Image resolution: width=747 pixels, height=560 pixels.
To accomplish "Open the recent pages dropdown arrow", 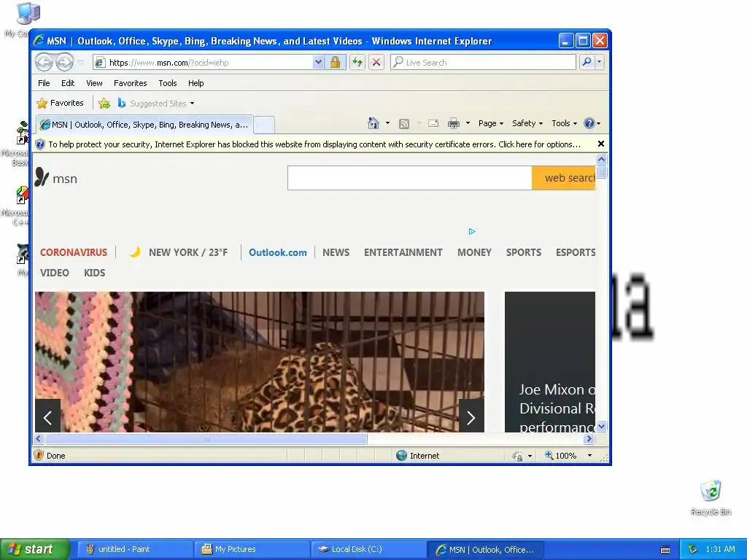I will point(80,63).
